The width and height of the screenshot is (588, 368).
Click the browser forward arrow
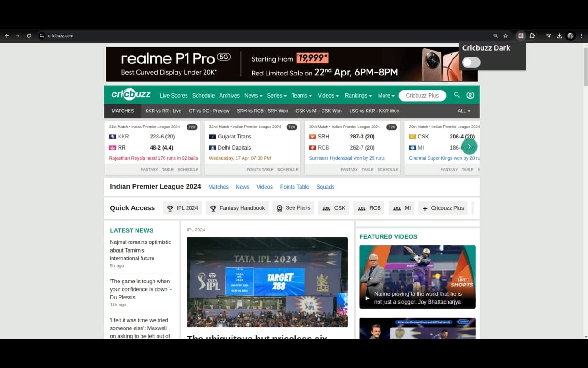pyautogui.click(x=17, y=36)
